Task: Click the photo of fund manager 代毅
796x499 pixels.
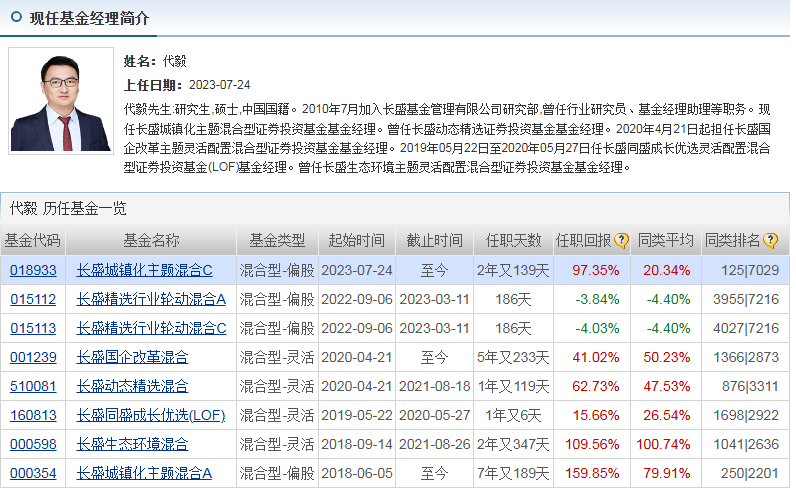Action: (x=61, y=101)
